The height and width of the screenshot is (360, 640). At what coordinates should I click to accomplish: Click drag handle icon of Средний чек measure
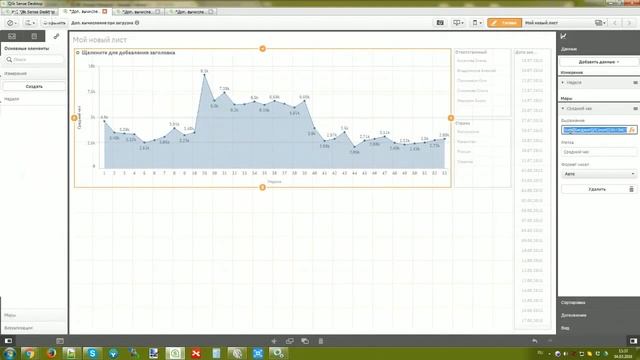[x=635, y=109]
